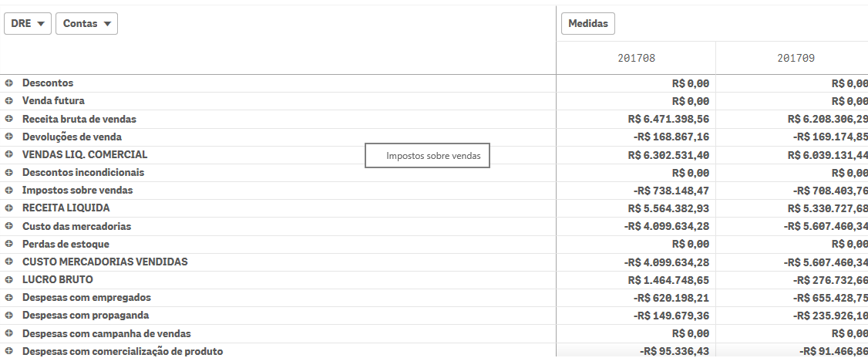
Task: Click plus icon beside Perdas de estoque
Action: tap(9, 244)
